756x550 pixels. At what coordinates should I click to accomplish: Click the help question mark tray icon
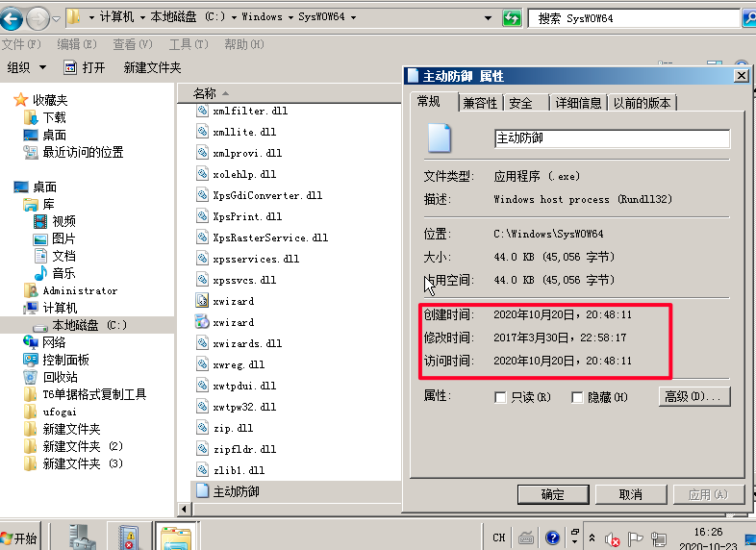(552, 537)
